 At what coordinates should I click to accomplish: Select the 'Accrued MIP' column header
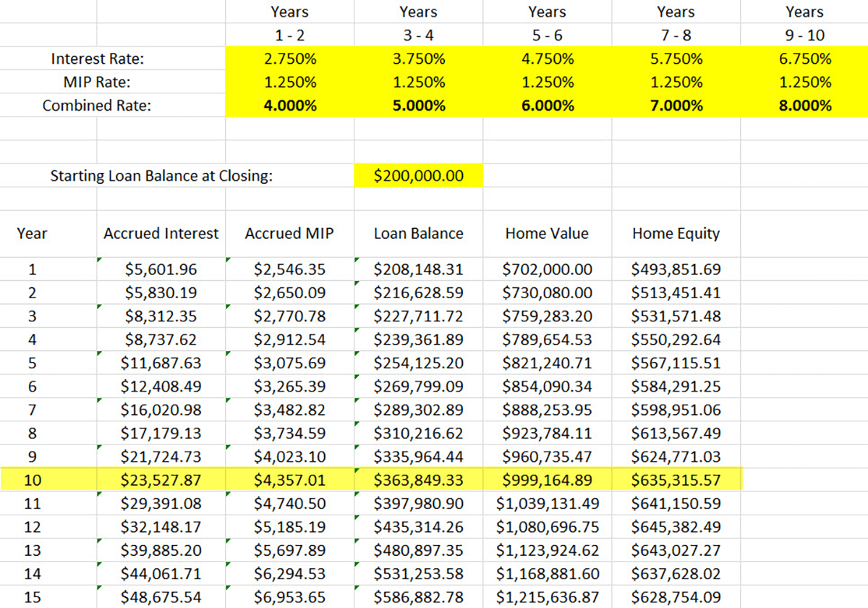pos(289,233)
